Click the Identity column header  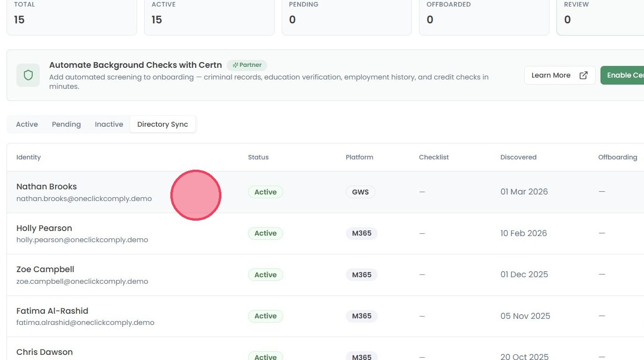click(x=29, y=157)
